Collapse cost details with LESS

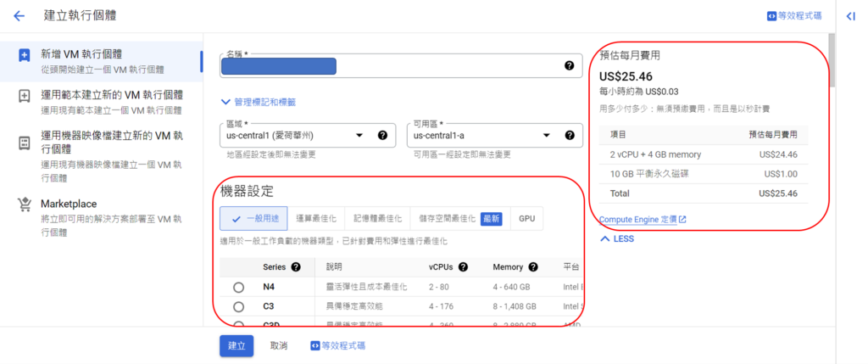pos(616,239)
